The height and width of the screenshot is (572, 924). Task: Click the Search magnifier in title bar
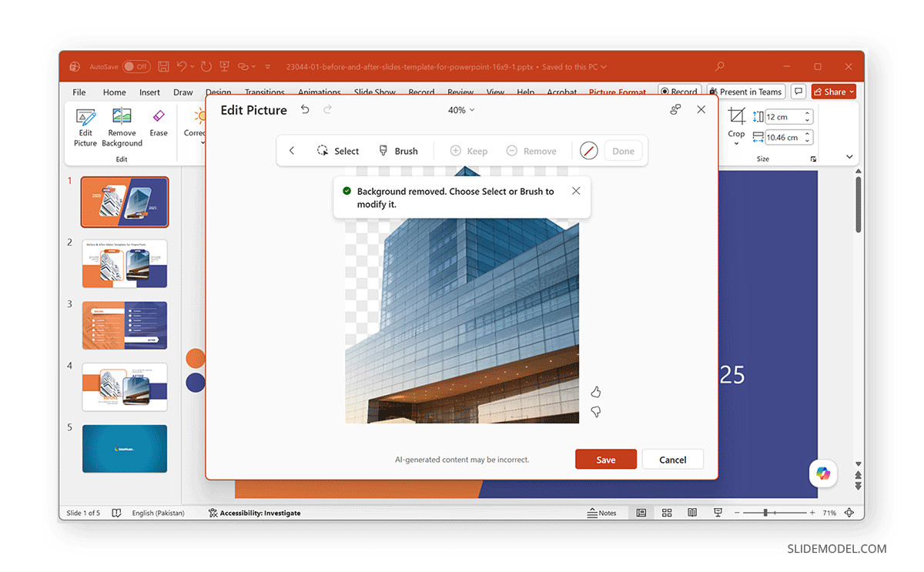[719, 67]
